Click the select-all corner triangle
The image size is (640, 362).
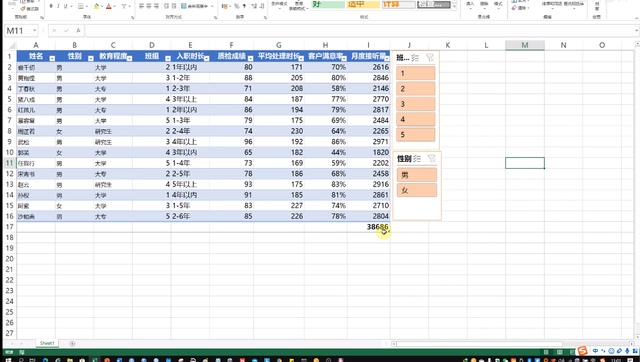click(x=11, y=45)
